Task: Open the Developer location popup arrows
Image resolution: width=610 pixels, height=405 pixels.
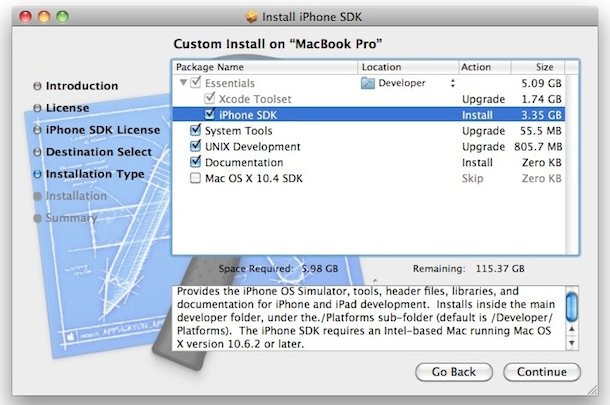Action: [452, 83]
